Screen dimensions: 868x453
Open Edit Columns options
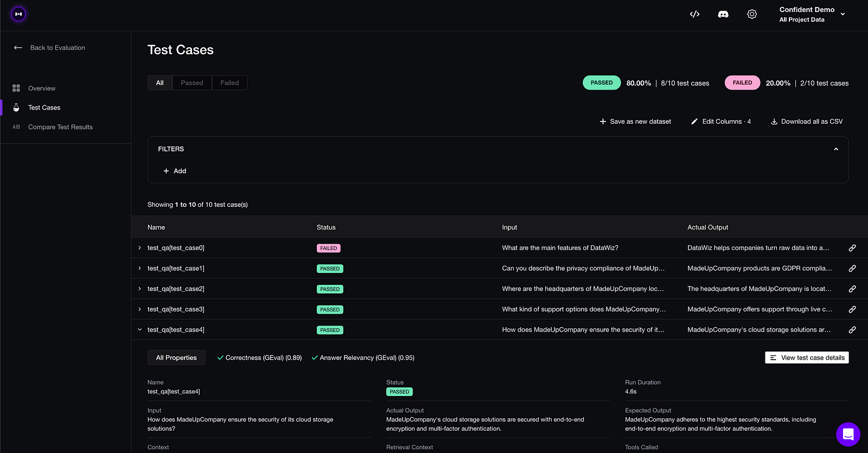pos(721,122)
